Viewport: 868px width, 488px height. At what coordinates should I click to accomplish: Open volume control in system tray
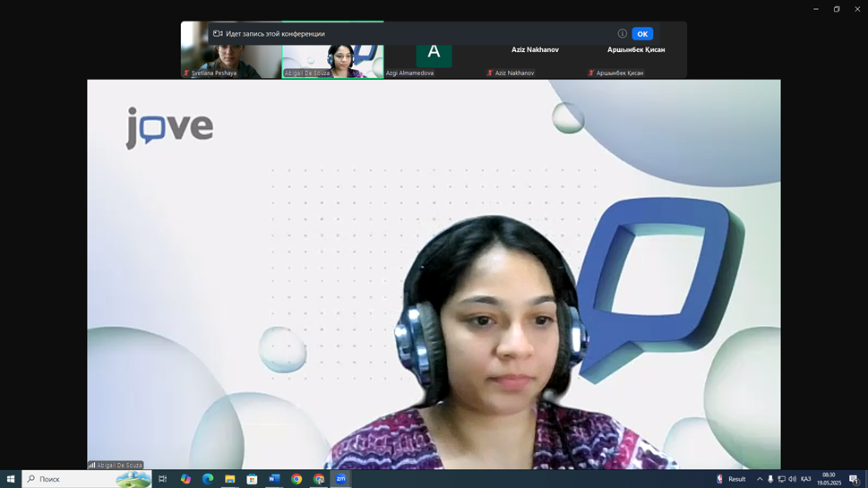[x=792, y=479]
